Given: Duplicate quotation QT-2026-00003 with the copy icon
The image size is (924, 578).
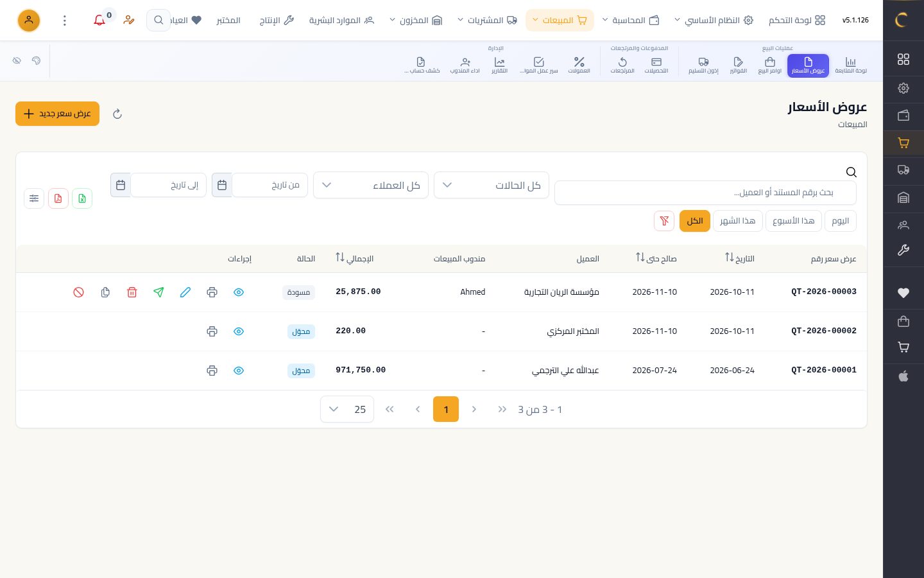Looking at the screenshot, I should pyautogui.click(x=105, y=292).
